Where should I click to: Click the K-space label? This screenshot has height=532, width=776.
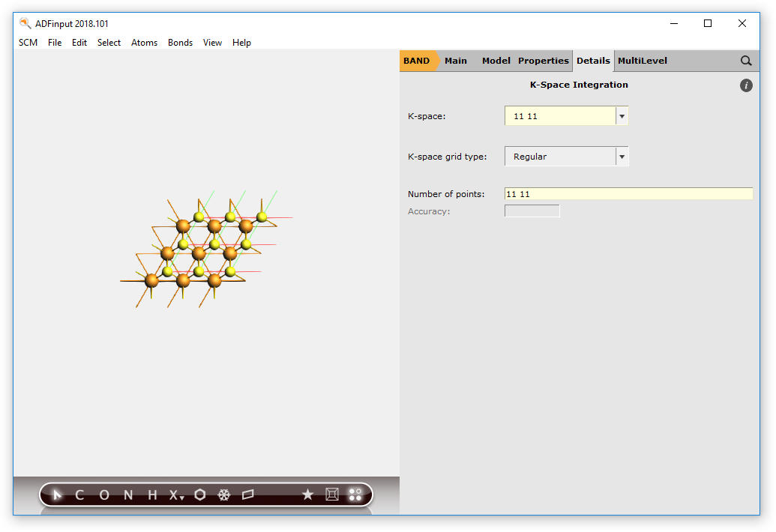point(427,116)
